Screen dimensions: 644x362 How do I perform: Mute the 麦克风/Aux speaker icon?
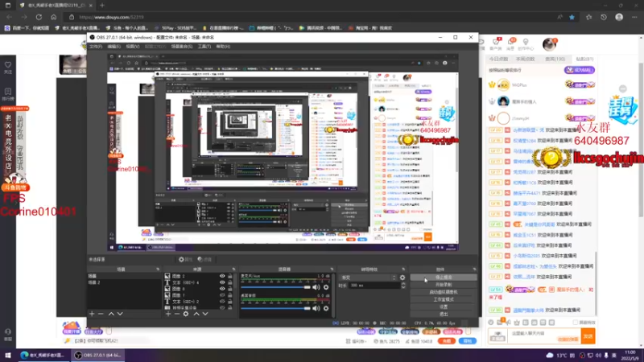tap(316, 287)
